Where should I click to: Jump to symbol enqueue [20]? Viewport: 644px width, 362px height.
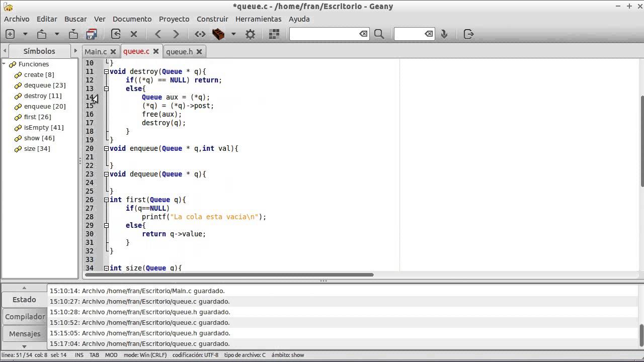point(45,106)
